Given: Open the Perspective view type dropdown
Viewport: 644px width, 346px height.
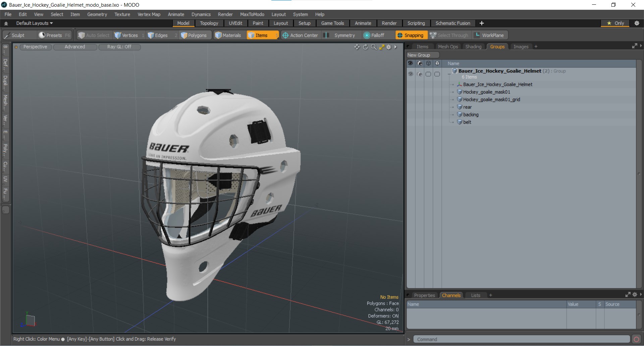Looking at the screenshot, I should tap(35, 47).
